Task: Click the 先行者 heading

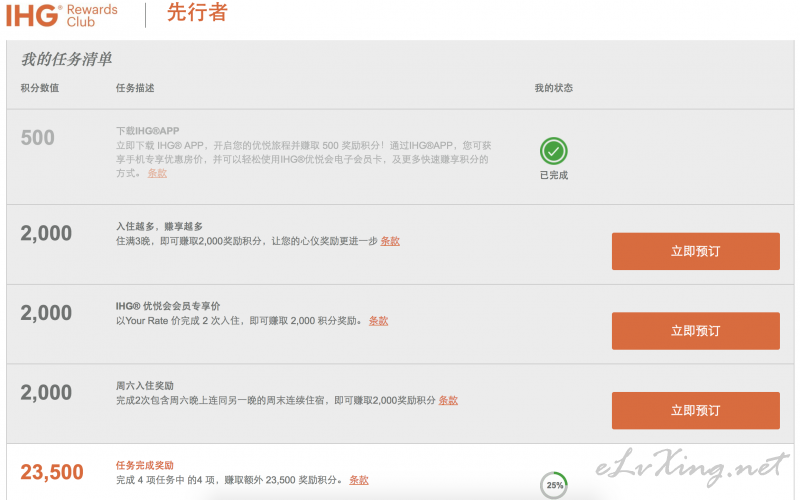Action: (197, 12)
